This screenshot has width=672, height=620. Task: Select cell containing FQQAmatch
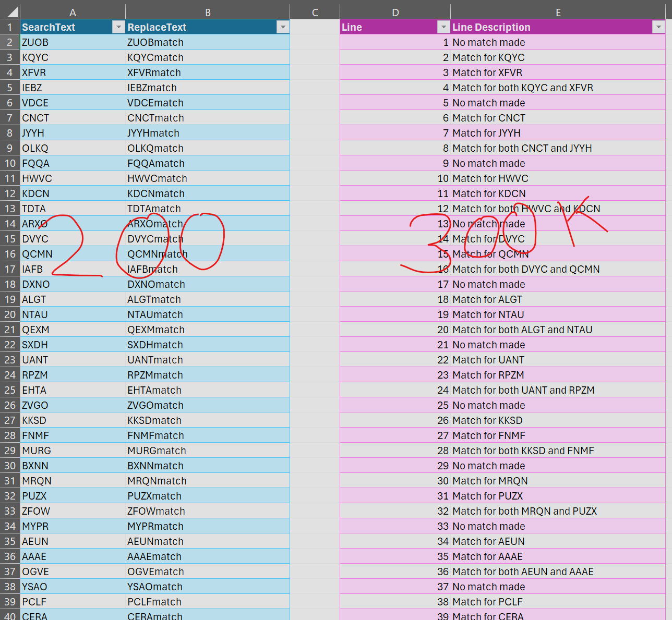[x=208, y=163]
